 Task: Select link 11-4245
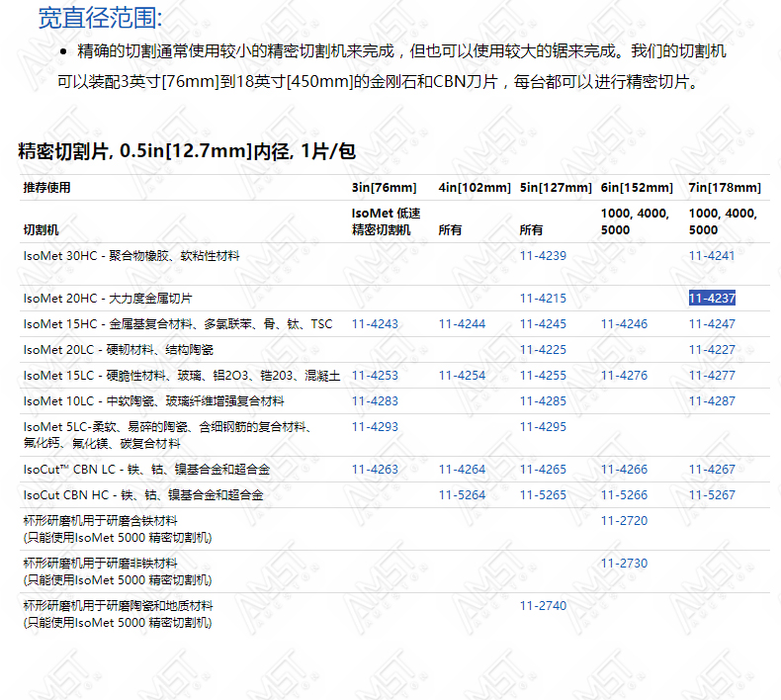(x=543, y=324)
